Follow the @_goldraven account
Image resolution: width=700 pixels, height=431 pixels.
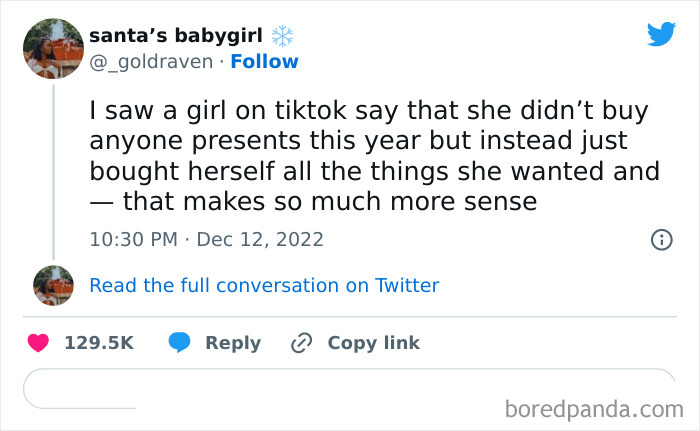click(x=265, y=62)
